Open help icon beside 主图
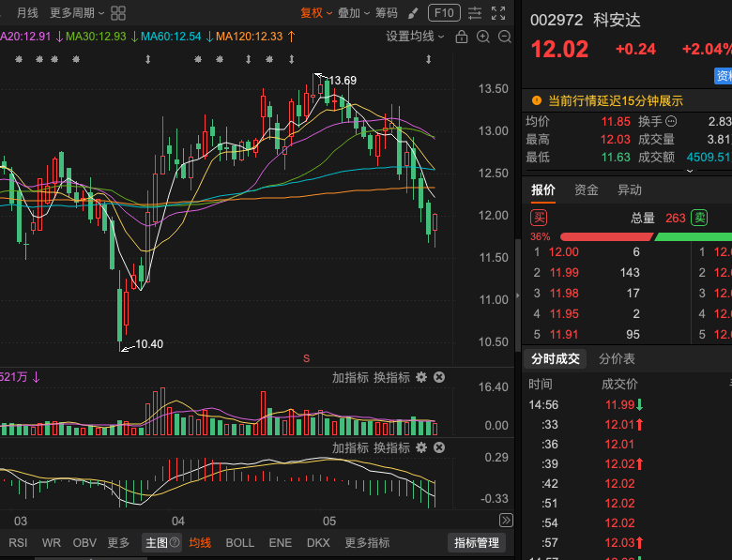 [175, 542]
